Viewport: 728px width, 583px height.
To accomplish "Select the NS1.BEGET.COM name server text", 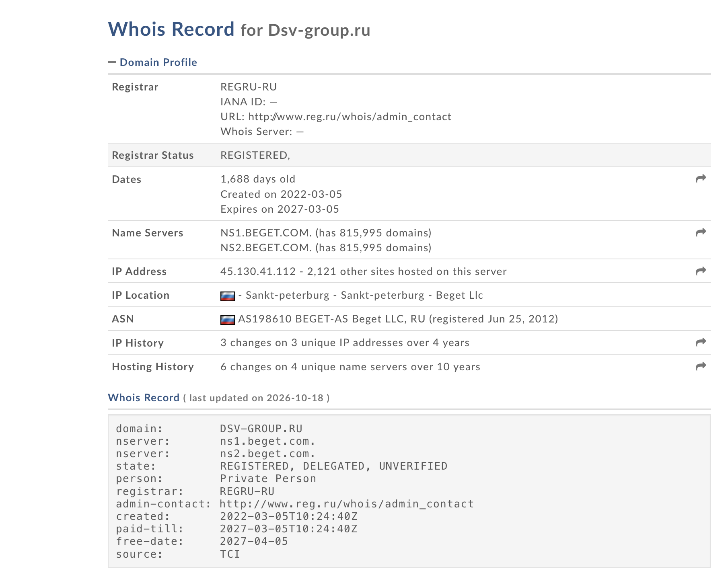I will pyautogui.click(x=266, y=233).
